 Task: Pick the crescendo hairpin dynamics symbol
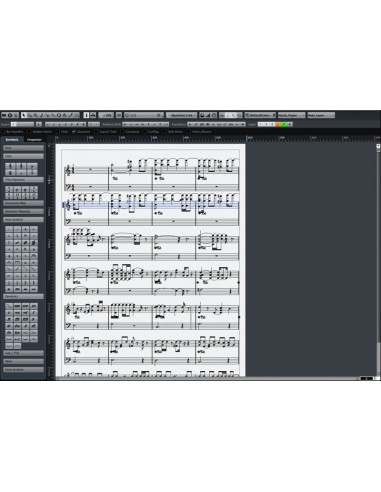point(26,333)
